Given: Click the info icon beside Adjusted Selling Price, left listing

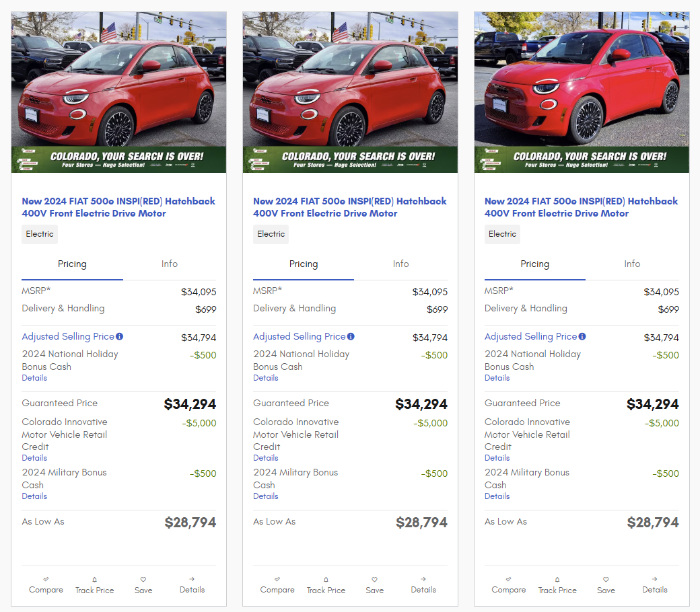Looking at the screenshot, I should [x=119, y=336].
